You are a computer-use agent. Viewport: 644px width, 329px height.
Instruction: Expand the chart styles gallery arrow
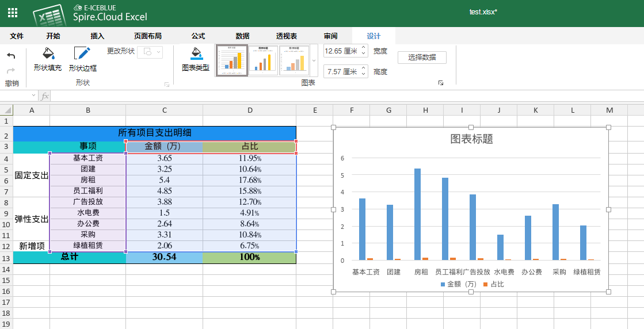(x=314, y=60)
